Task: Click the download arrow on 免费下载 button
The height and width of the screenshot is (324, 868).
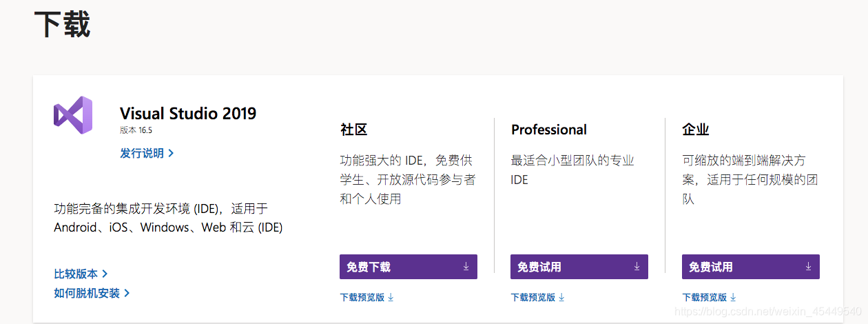Action: pyautogui.click(x=466, y=266)
